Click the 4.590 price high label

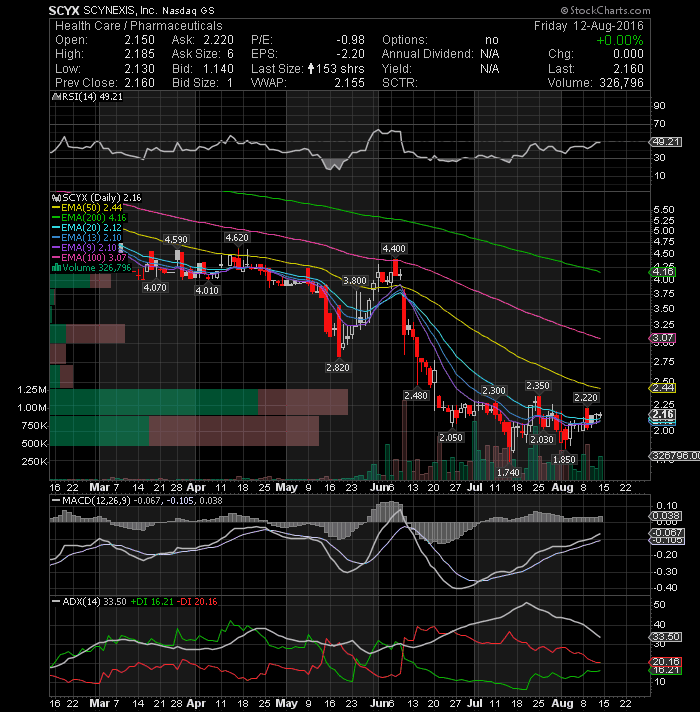(x=176, y=240)
